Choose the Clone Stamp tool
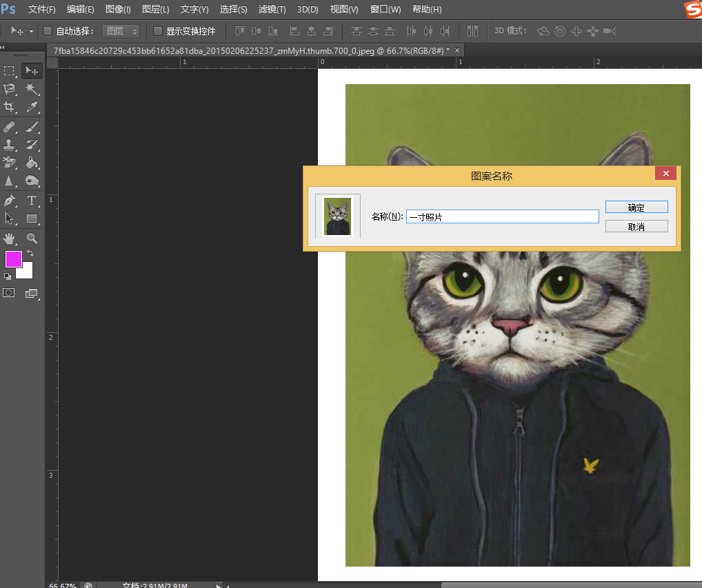Image resolution: width=702 pixels, height=588 pixels. (x=9, y=145)
